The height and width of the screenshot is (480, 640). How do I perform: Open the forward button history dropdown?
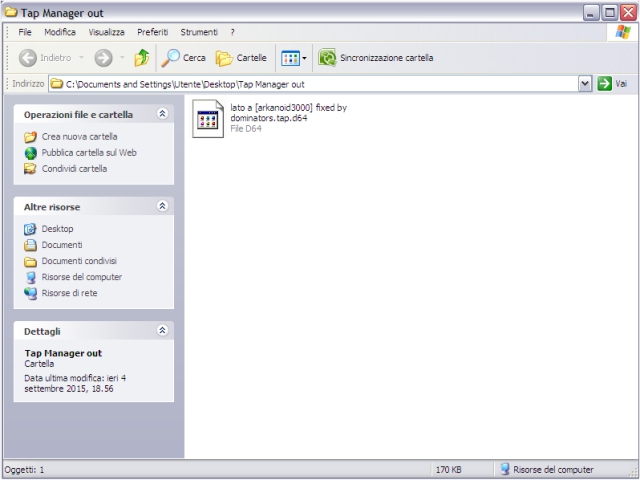pos(122,58)
